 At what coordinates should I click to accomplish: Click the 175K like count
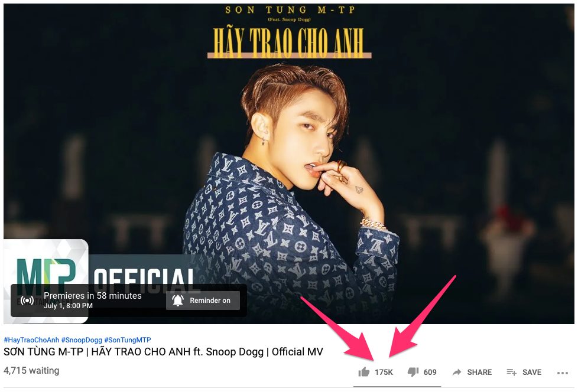coord(384,372)
